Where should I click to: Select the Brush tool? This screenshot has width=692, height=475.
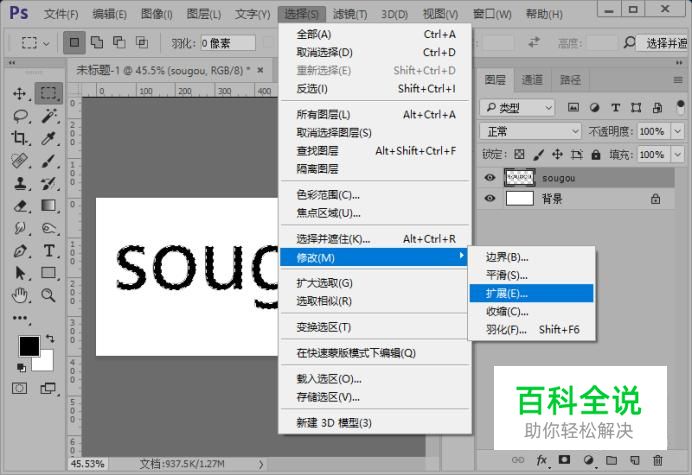(x=49, y=161)
